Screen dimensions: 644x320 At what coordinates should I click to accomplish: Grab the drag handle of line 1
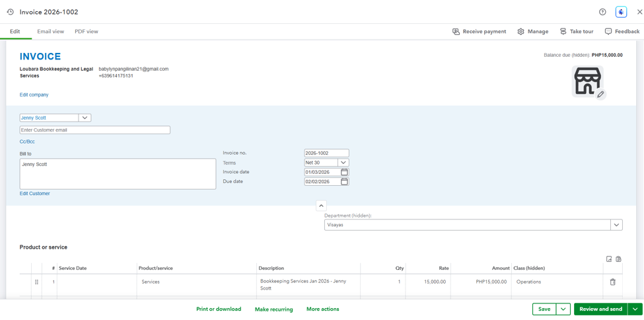click(x=36, y=282)
